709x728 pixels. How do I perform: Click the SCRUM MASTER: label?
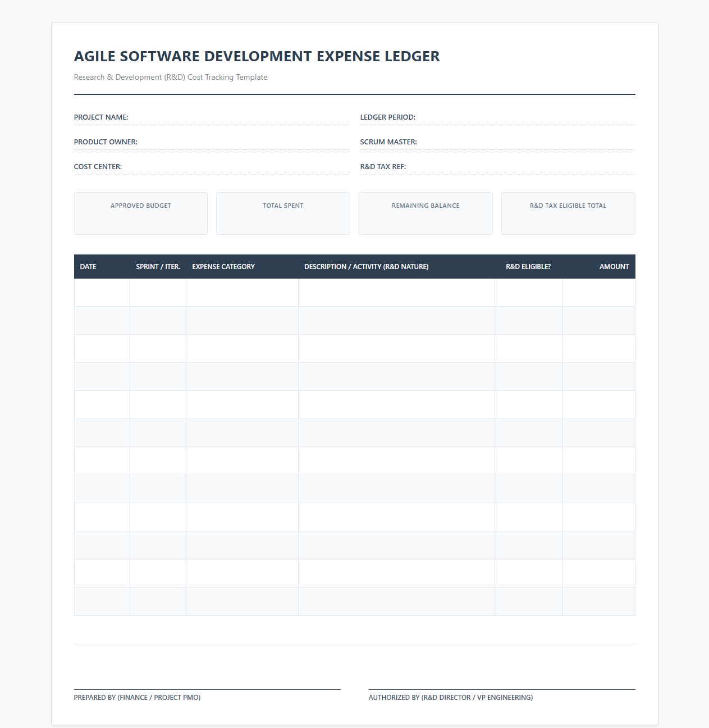click(388, 142)
